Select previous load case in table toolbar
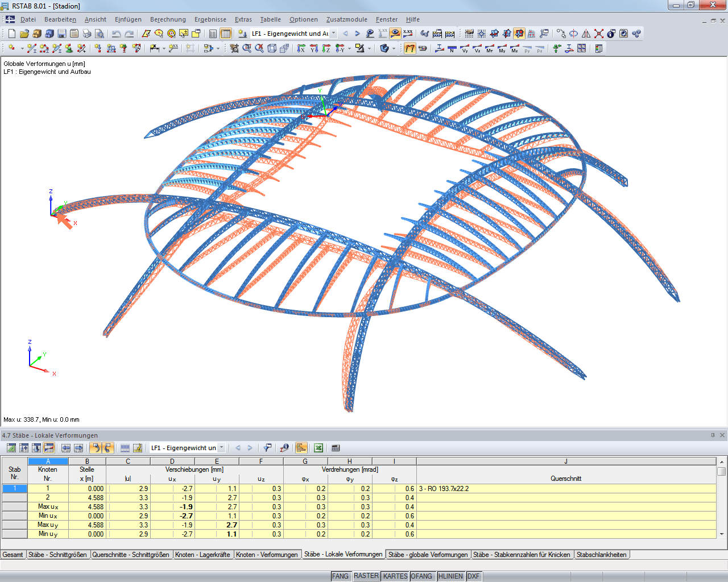Viewport: 728px width, 582px height. pyautogui.click(x=238, y=448)
